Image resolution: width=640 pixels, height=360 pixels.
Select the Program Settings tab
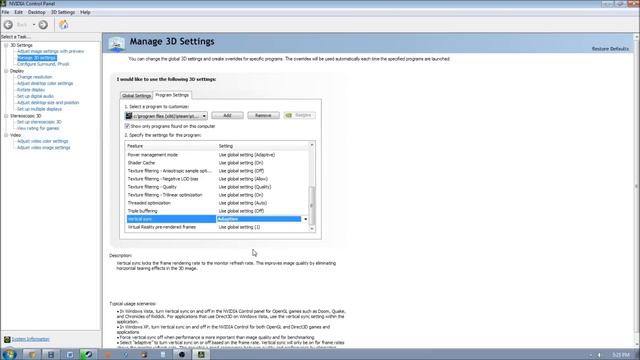click(172, 95)
